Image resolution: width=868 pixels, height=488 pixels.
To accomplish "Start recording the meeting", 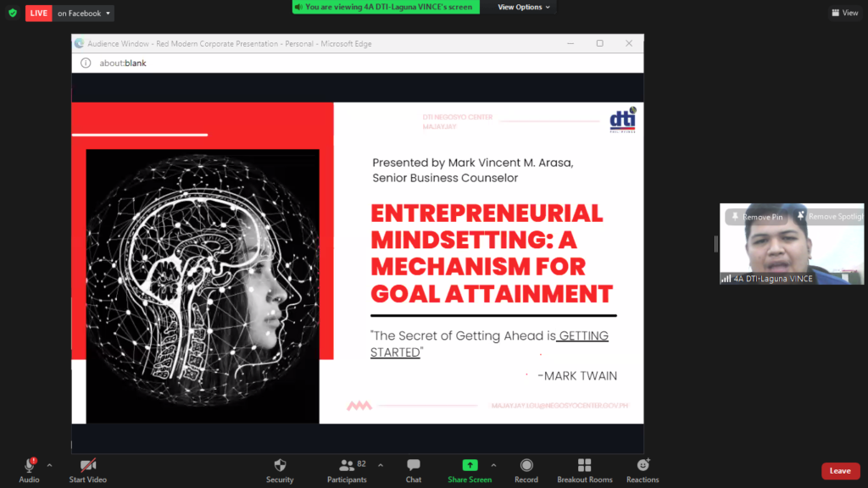I will [526, 466].
